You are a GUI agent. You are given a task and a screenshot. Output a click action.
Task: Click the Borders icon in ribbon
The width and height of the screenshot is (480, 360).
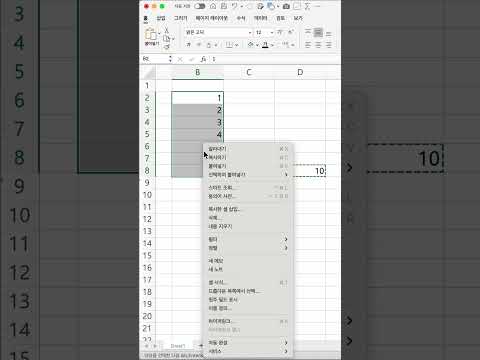229,44
